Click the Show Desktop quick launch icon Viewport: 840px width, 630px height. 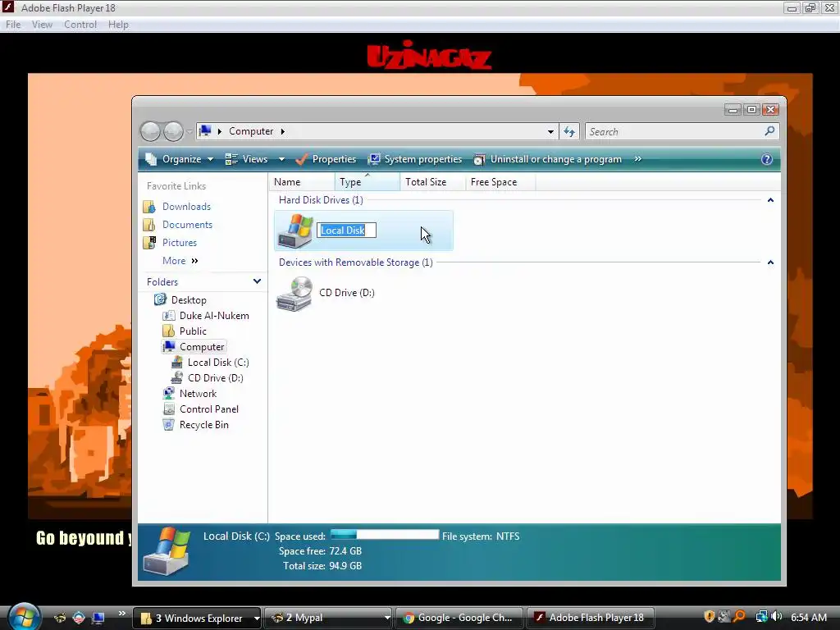(x=98, y=618)
